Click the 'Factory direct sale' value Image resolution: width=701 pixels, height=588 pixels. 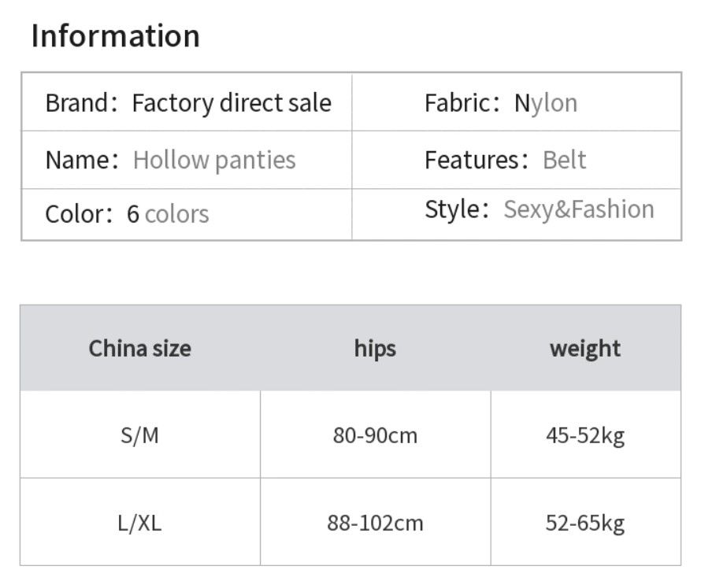pyautogui.click(x=232, y=103)
